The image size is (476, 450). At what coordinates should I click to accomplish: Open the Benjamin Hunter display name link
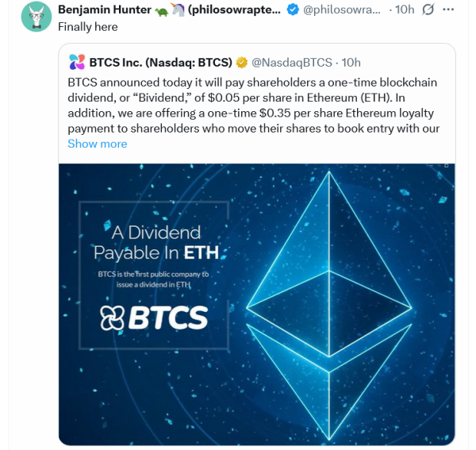105,10
